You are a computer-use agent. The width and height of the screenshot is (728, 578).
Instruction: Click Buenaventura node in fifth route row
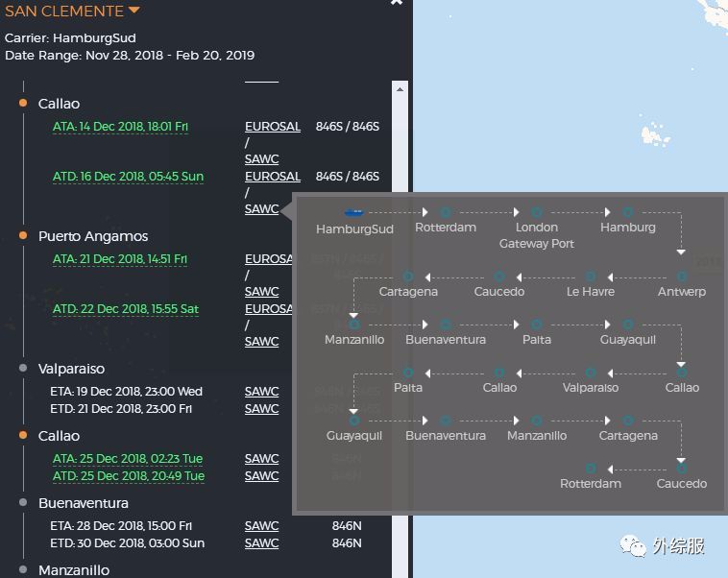pos(446,421)
